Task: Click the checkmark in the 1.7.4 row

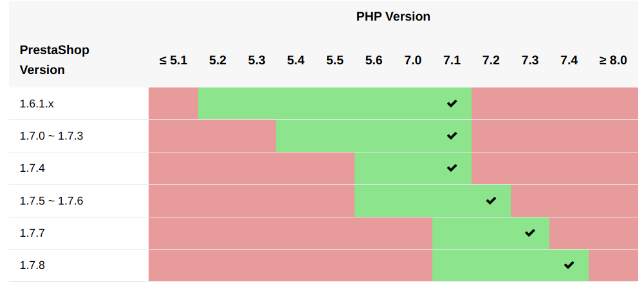Action: point(452,168)
